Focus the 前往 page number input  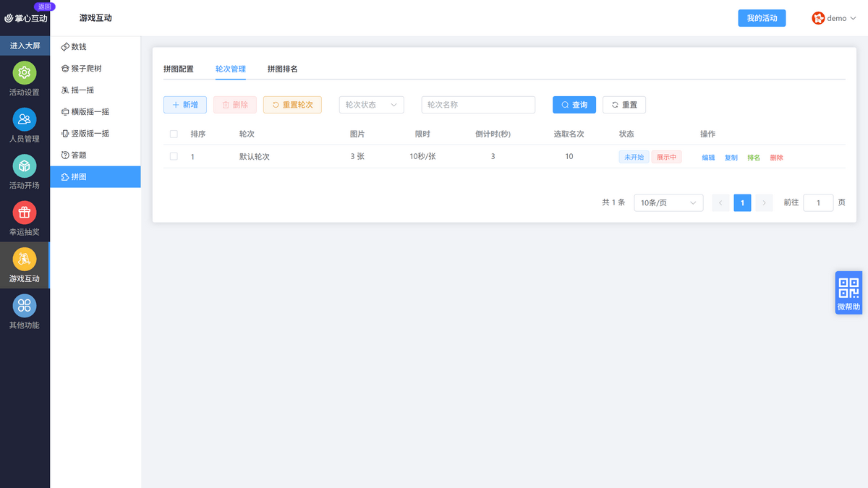pyautogui.click(x=819, y=203)
